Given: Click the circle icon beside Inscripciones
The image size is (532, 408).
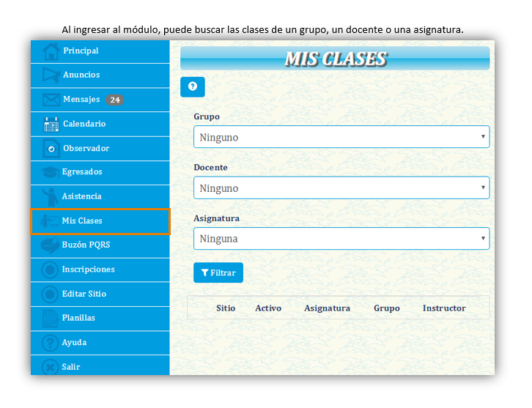Looking at the screenshot, I should point(50,270).
